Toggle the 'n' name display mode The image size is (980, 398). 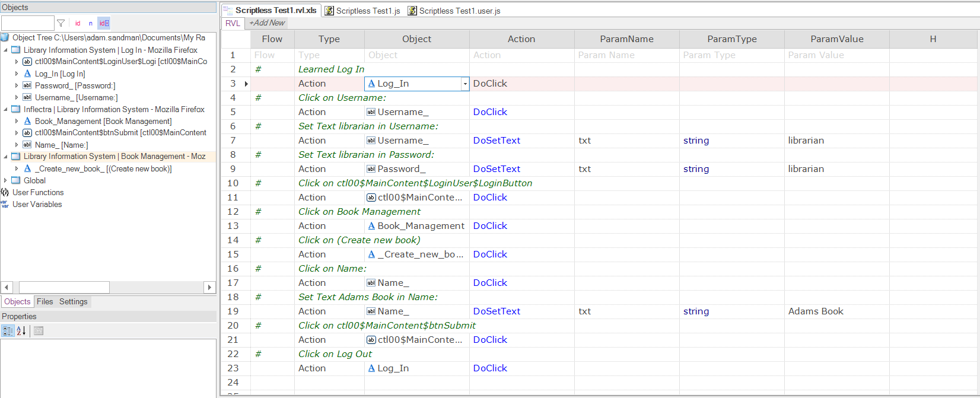click(x=91, y=23)
